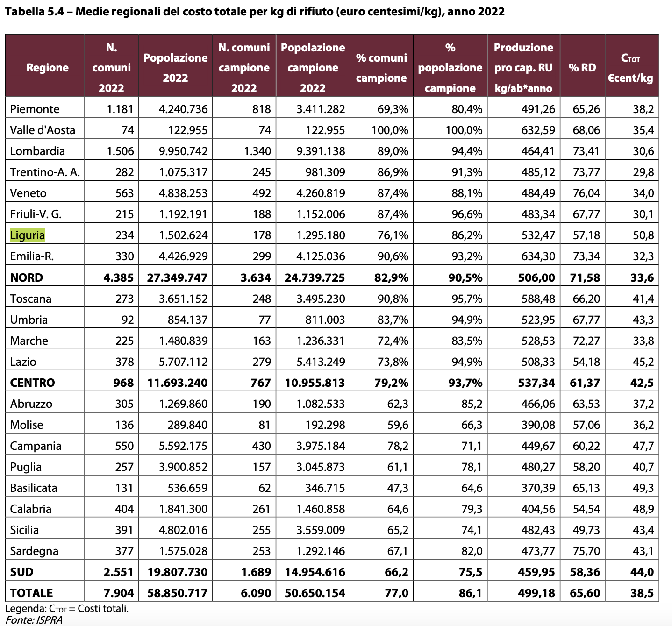Screen dimensions: 672x626
Task: Click the % RD column header
Action: [x=582, y=68]
